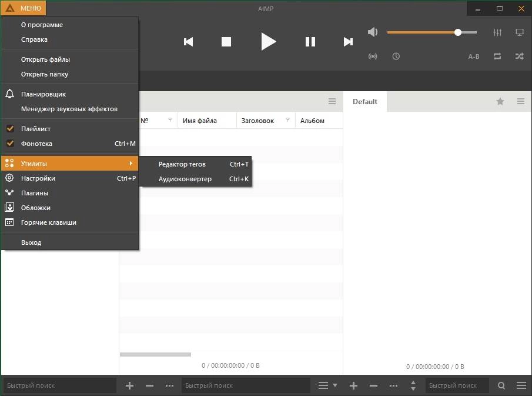Click the library status text 0 / 00:00:00:00
The image size is (532, 396).
click(230, 365)
